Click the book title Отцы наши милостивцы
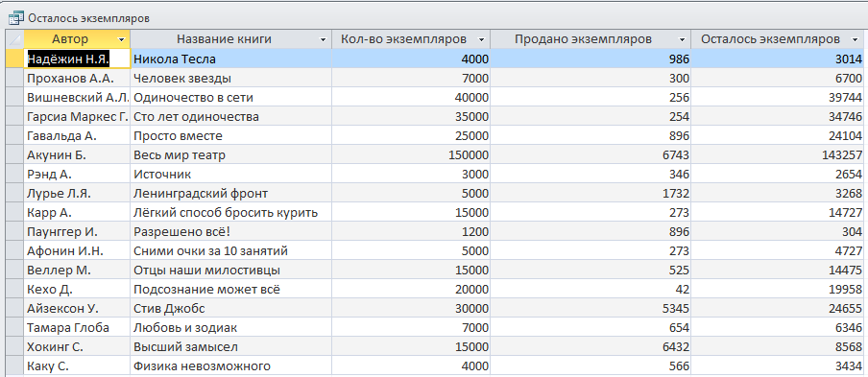The image size is (868, 377). click(x=206, y=271)
